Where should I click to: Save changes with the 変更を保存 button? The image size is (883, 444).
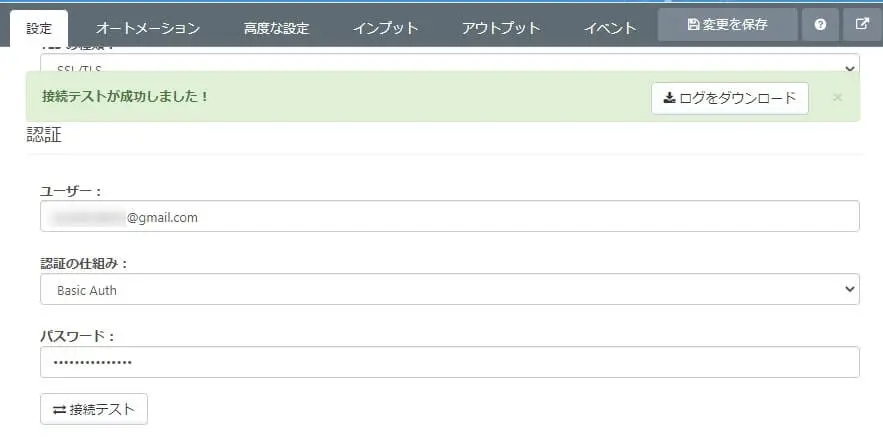pos(727,25)
